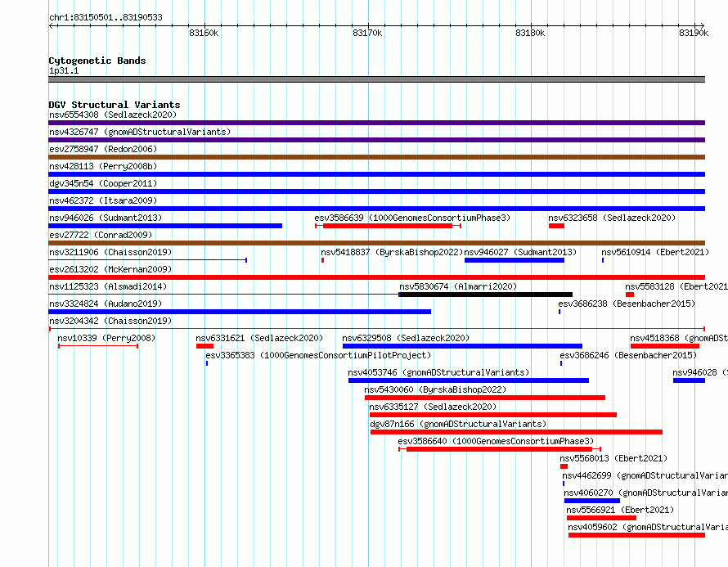Click the black nsv5830674 (Almarri2020) bar
Viewport: 728px width, 567px height.
coord(486,295)
